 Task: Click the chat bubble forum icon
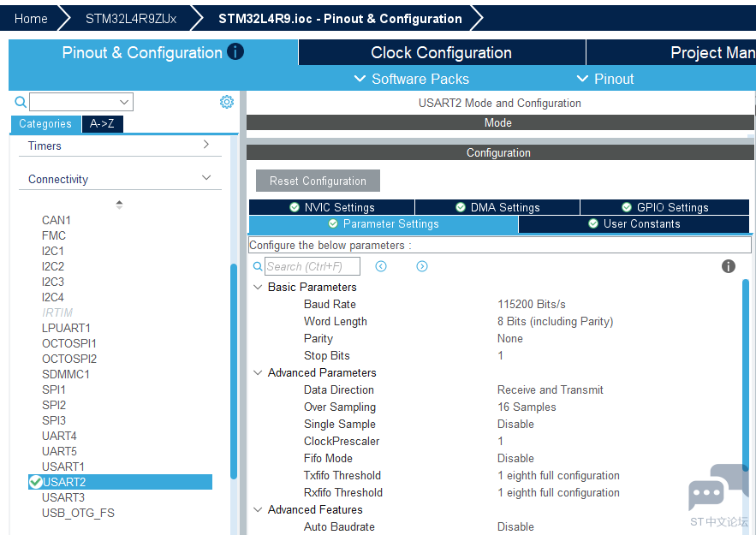coord(708,491)
